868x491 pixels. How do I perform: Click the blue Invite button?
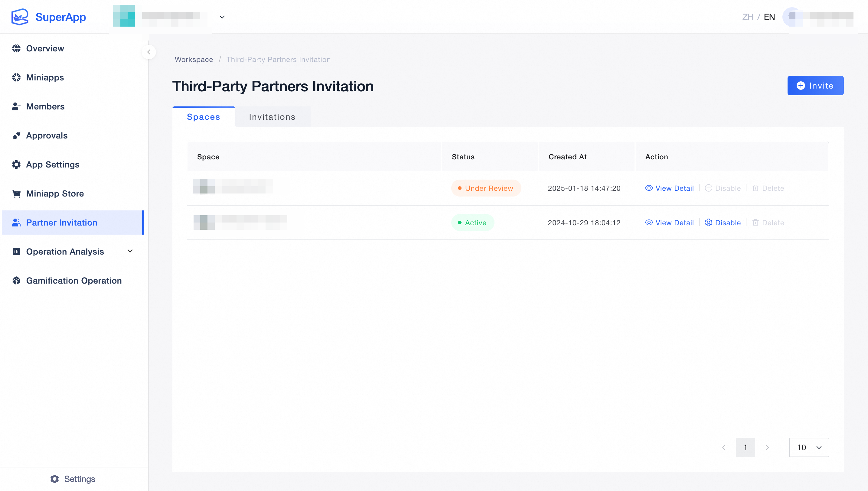tap(815, 86)
